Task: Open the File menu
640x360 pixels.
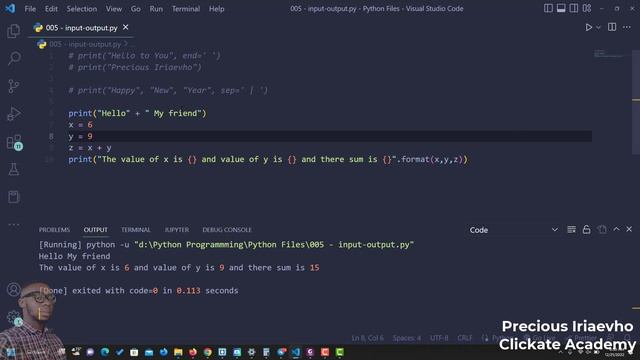Action: (30, 9)
